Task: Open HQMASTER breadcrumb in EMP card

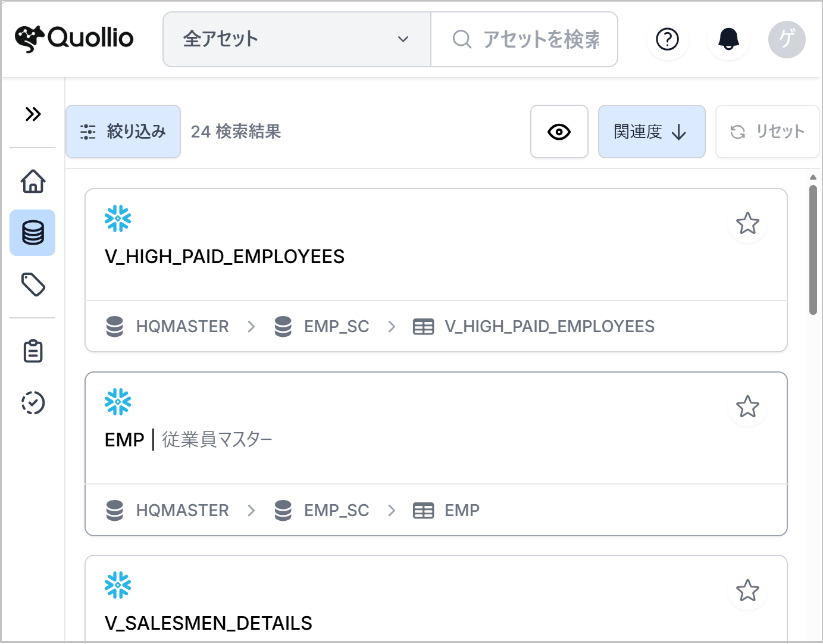Action: point(167,511)
